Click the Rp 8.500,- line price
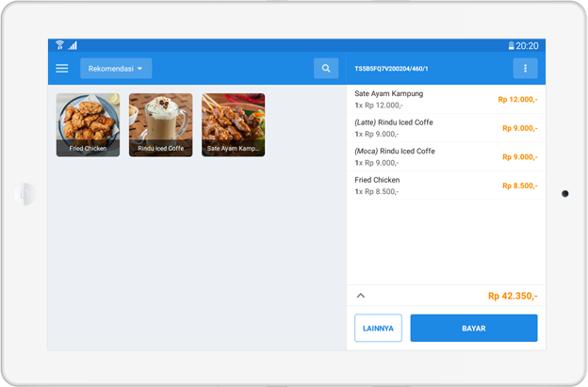This screenshot has width=588, height=387. coord(520,185)
